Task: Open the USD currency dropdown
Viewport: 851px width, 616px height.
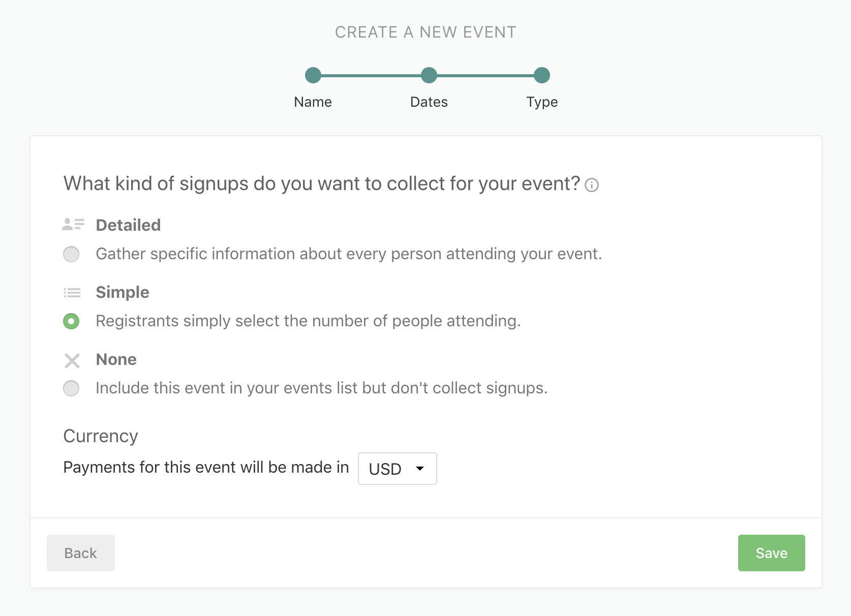Action: [x=398, y=469]
